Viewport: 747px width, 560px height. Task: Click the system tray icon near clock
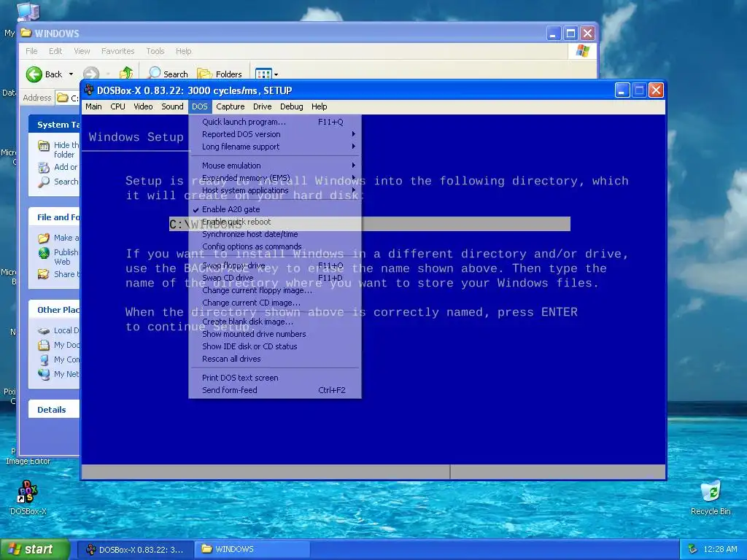coord(693,549)
